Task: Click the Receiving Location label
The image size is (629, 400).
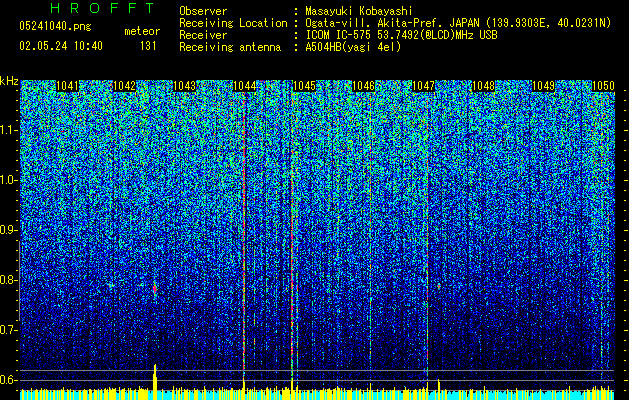Action: pyautogui.click(x=233, y=23)
